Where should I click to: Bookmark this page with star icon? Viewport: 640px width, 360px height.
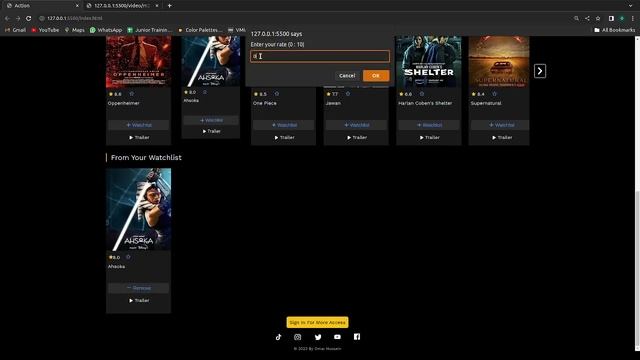[598, 18]
